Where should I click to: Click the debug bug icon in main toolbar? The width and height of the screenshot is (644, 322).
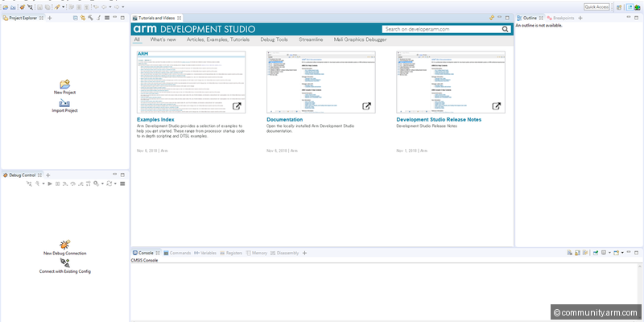(23, 7)
